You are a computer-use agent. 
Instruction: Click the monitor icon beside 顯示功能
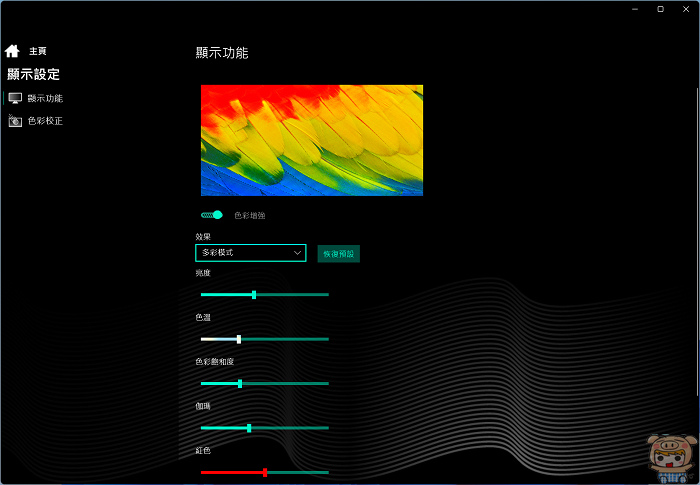pyautogui.click(x=15, y=98)
